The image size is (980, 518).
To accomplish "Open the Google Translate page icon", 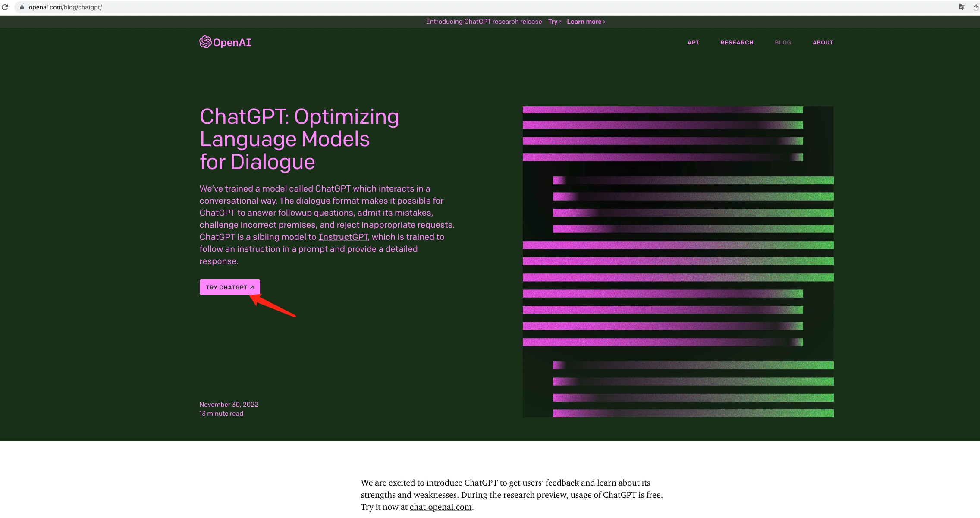I will 962,7.
